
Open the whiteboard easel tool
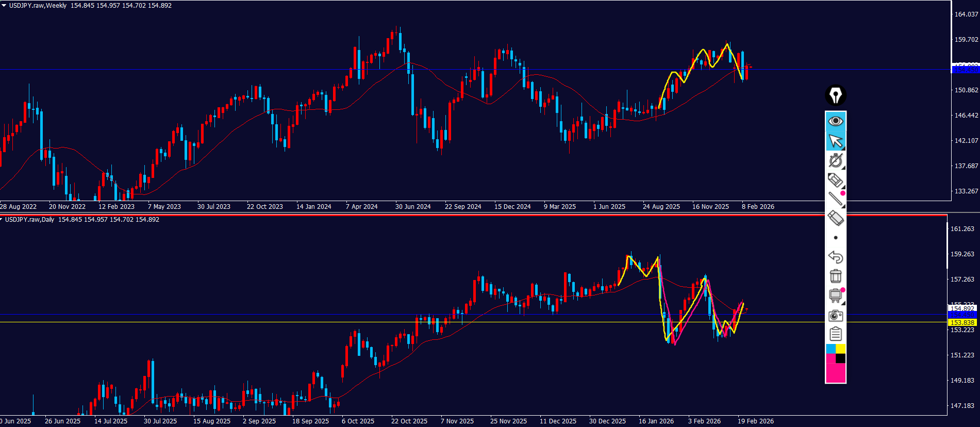coord(835,295)
